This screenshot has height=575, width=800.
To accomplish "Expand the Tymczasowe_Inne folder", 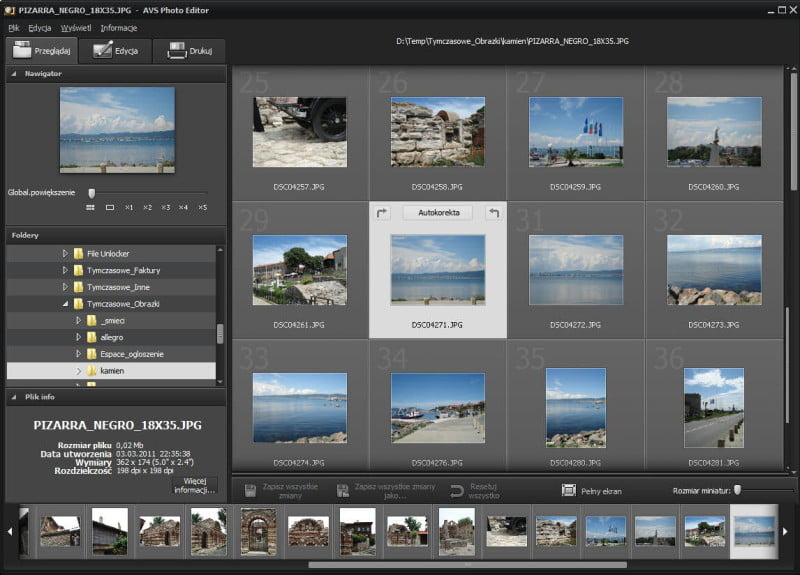I will click(65, 287).
